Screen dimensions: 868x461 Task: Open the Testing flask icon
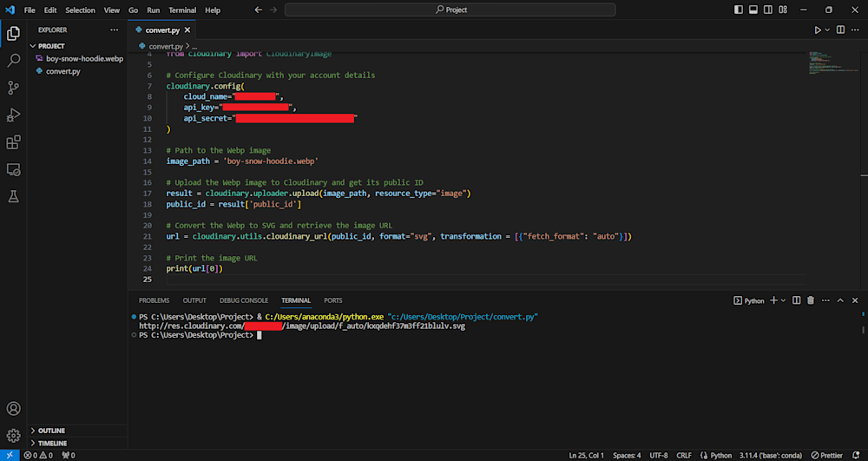tap(13, 197)
